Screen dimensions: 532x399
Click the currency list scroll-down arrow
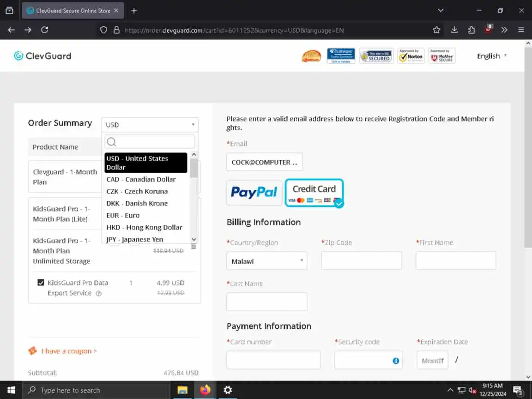(194, 239)
